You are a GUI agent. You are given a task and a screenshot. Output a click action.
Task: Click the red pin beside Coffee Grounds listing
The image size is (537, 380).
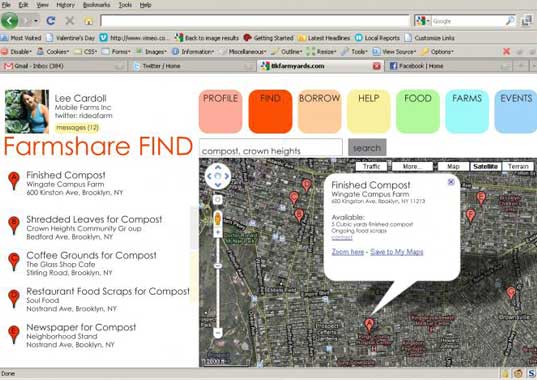pos(14,261)
